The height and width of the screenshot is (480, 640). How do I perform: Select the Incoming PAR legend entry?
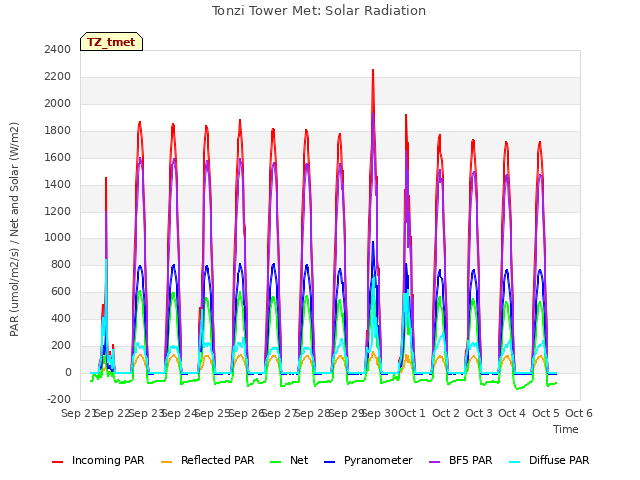(x=98, y=460)
